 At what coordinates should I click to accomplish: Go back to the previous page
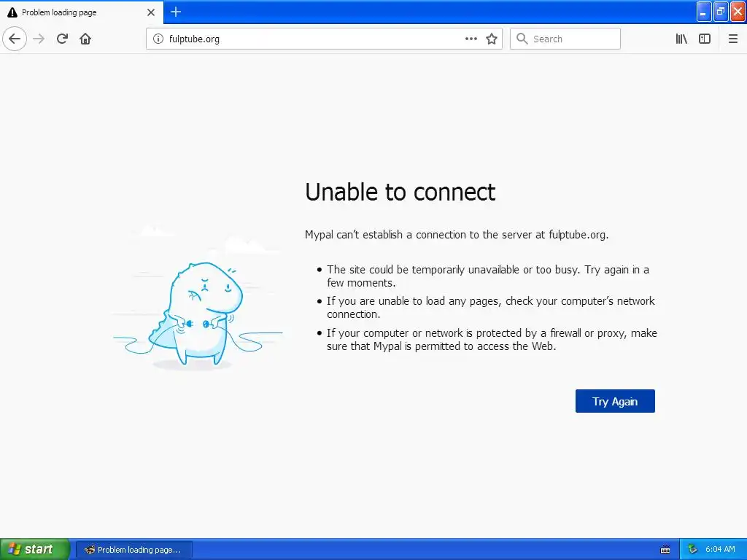pos(15,39)
